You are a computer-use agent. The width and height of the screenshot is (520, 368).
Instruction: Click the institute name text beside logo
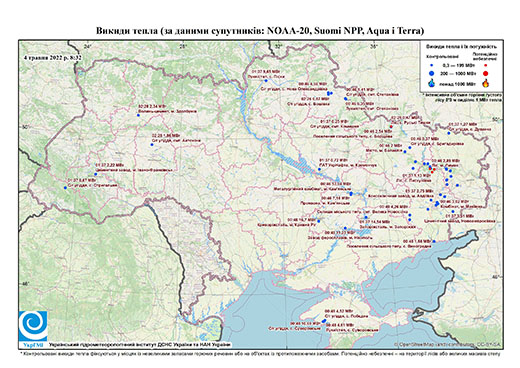[x=140, y=345]
